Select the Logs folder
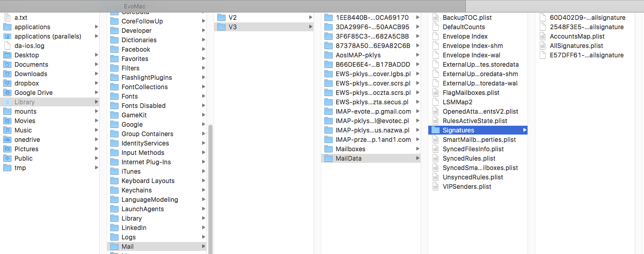 tap(128, 237)
